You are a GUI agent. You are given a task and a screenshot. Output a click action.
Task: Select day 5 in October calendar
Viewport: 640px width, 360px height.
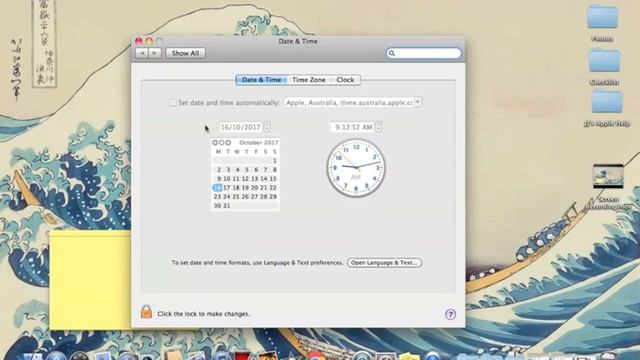[247, 169]
